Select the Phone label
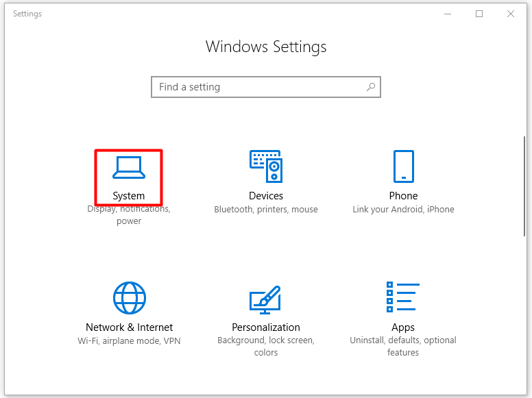Screen dimensions: 532x398 pos(403,196)
